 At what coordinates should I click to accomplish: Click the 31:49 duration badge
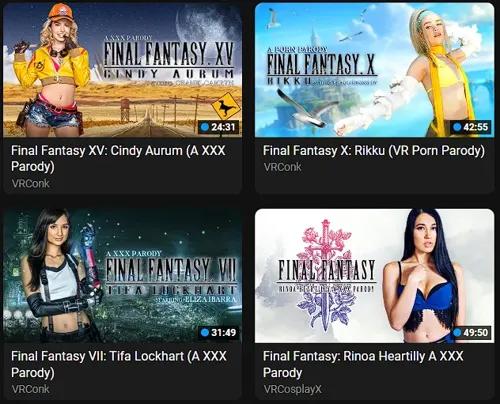pos(219,332)
